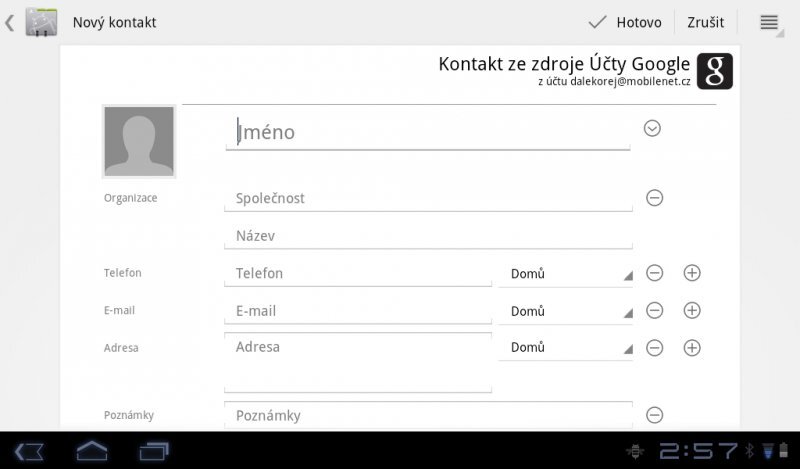Remove the Poznámky row with minus icon
This screenshot has width=800, height=469.
655,415
